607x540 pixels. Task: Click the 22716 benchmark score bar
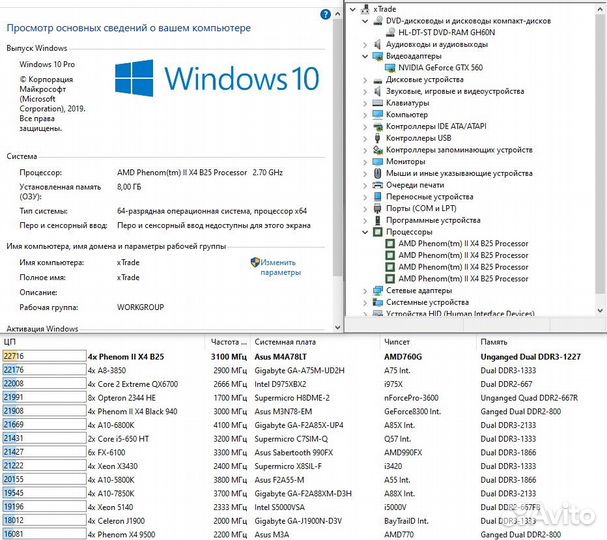click(x=44, y=356)
